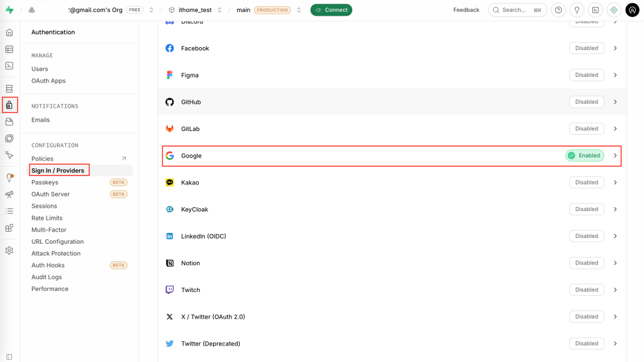
Task: Click LinkedIn (OIDC) Disabled badge
Action: point(587,236)
